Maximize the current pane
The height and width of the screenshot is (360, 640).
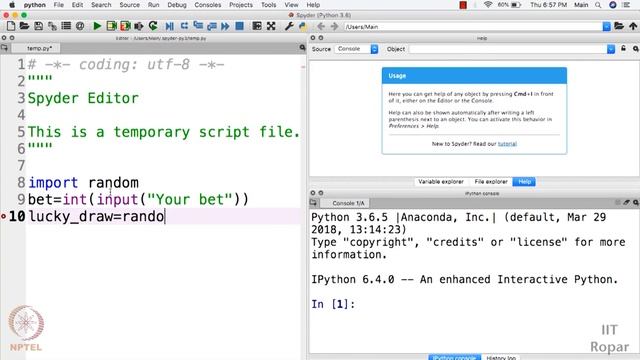click(x=257, y=27)
